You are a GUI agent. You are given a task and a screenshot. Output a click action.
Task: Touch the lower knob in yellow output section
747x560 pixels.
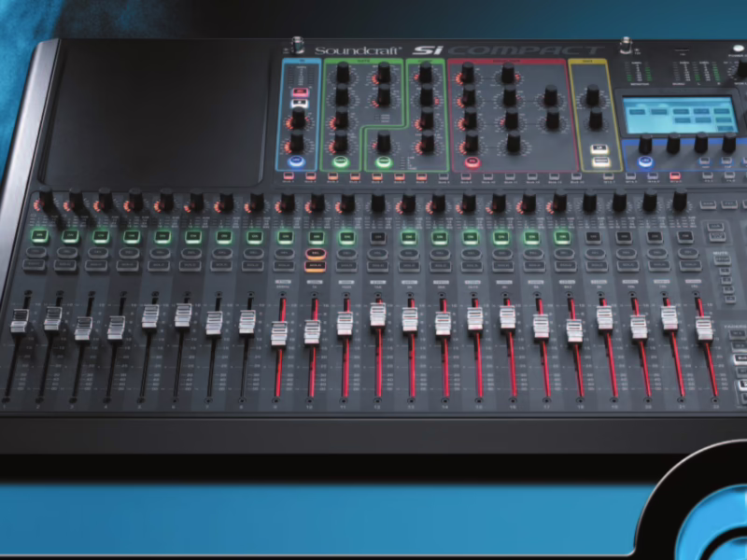[596, 119]
